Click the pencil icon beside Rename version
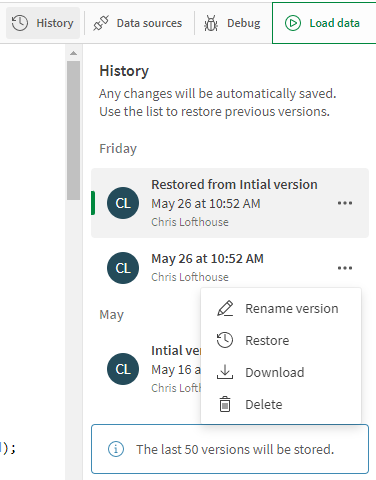Image resolution: width=376 pixels, height=480 pixels. pyautogui.click(x=225, y=308)
